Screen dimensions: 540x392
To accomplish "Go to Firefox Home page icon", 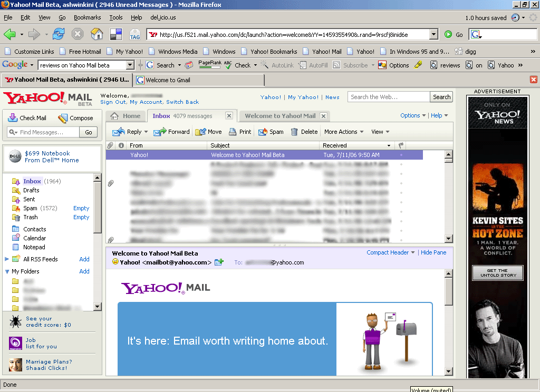I will tap(97, 34).
